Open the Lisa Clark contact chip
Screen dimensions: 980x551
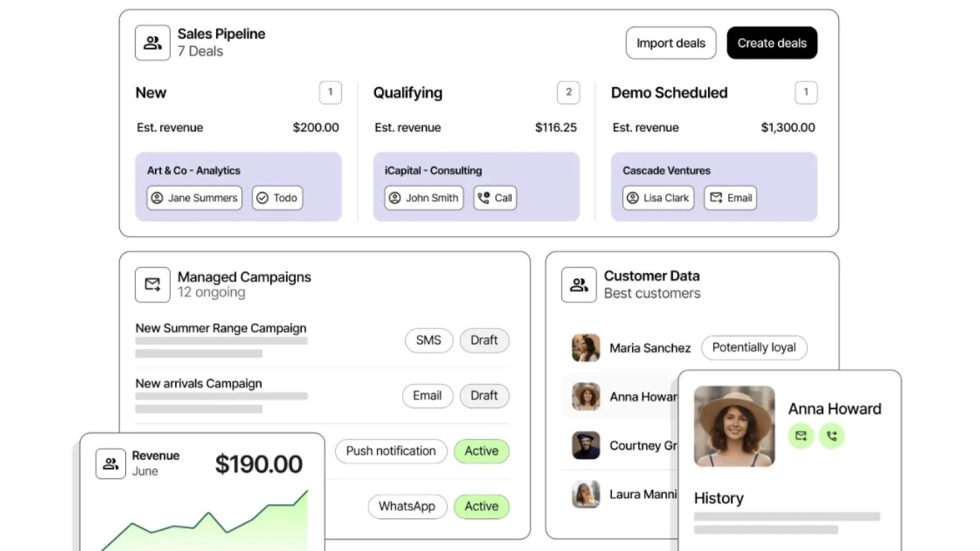coord(658,198)
